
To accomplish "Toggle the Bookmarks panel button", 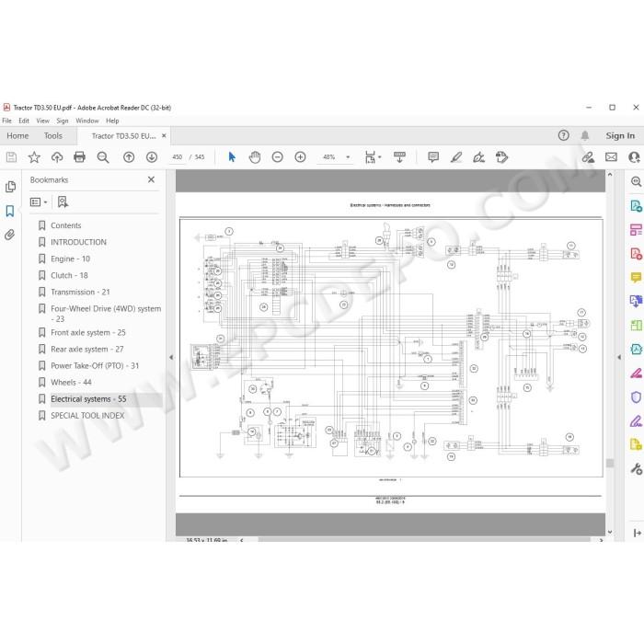I will [10, 211].
